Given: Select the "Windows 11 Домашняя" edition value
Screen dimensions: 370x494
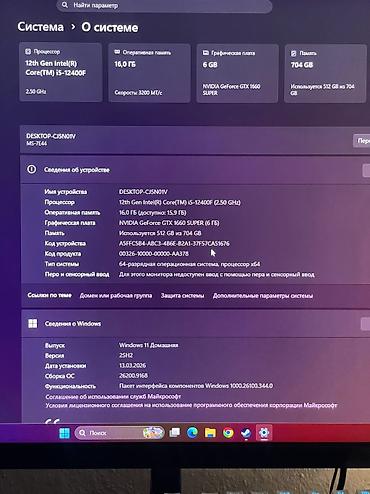Looking at the screenshot, I should tap(149, 345).
